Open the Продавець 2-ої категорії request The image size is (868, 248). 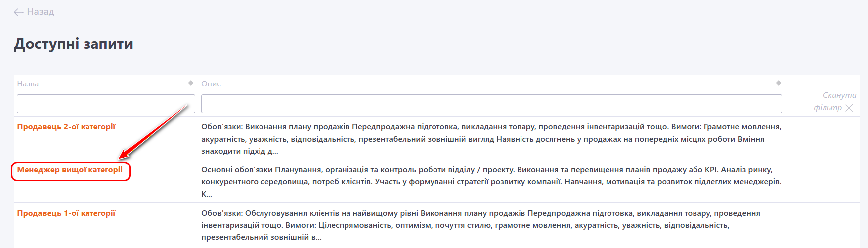(66, 127)
